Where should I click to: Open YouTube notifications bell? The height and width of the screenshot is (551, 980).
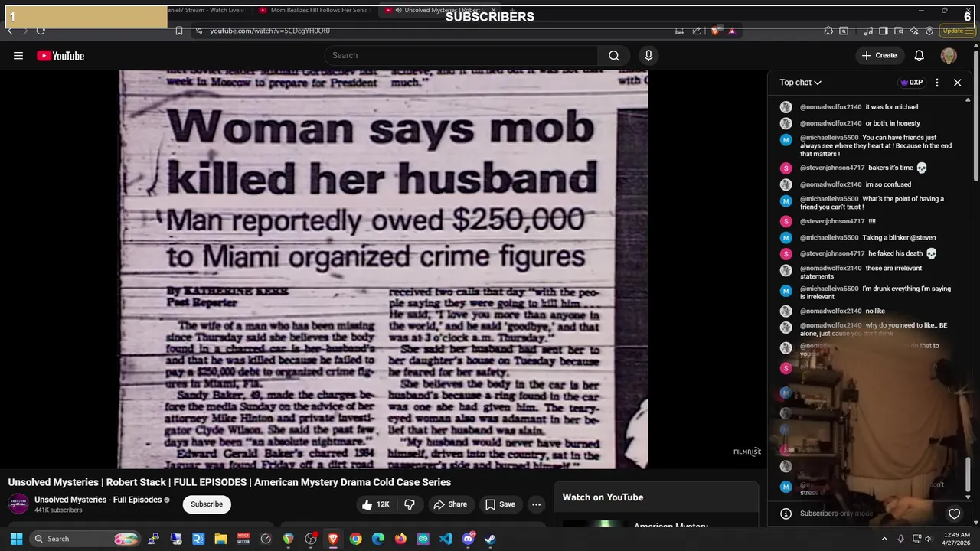coord(919,55)
